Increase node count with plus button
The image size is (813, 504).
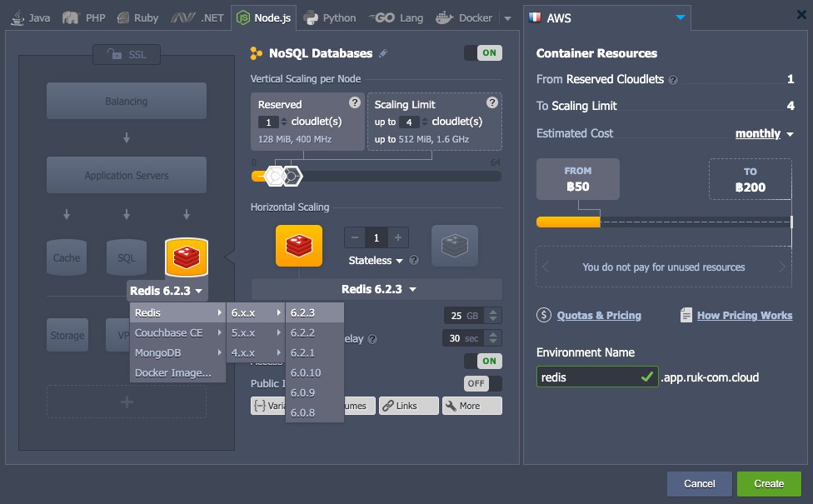tap(398, 237)
